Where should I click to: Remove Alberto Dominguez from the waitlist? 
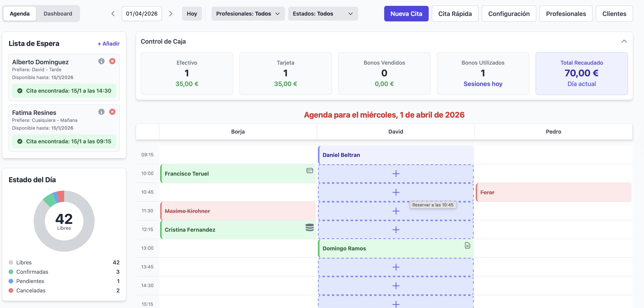click(x=112, y=61)
